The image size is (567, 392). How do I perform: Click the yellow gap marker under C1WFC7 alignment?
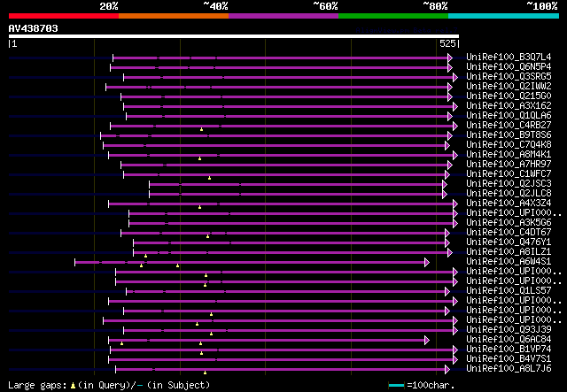point(209,178)
